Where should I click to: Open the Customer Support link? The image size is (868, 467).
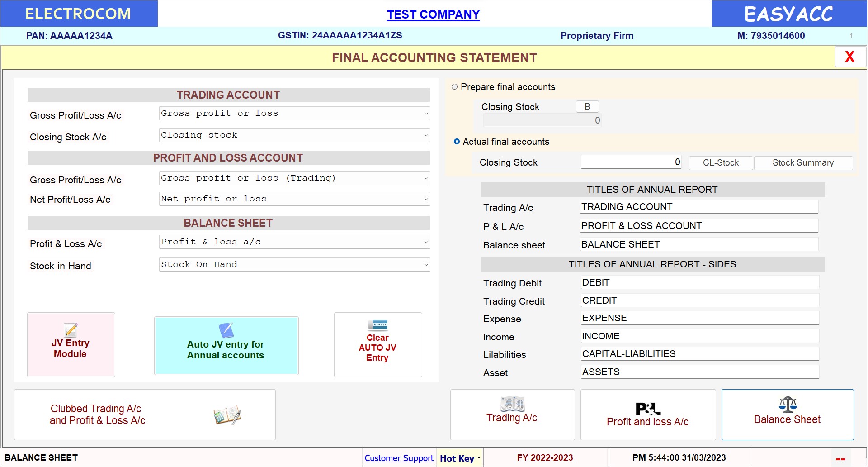pos(399,458)
